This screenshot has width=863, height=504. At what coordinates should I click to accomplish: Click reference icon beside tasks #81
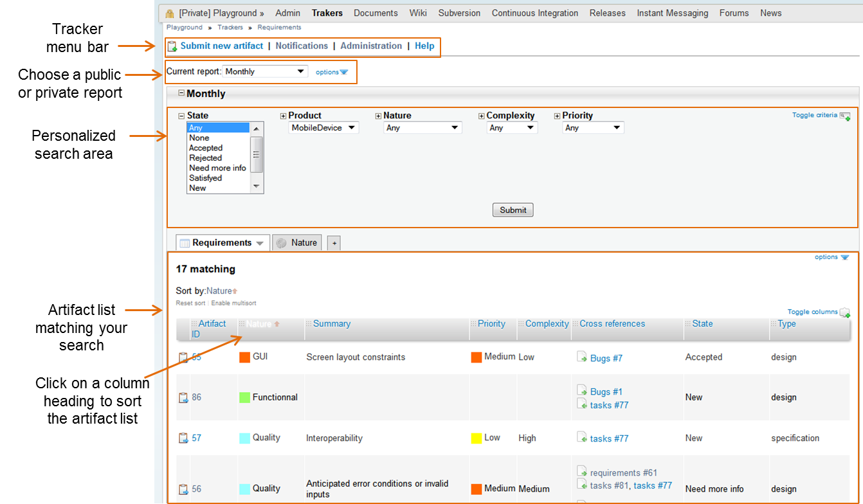click(x=582, y=484)
